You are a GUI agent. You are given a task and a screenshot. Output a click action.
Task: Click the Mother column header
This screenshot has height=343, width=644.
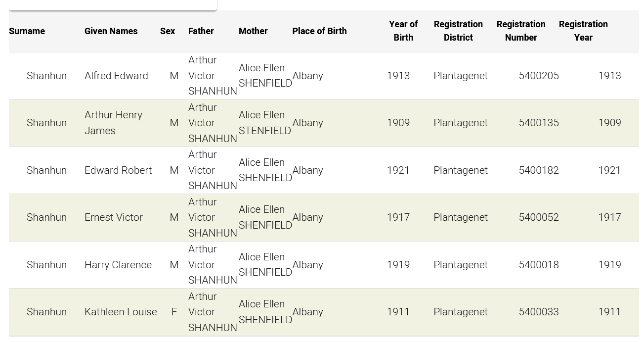coord(253,31)
